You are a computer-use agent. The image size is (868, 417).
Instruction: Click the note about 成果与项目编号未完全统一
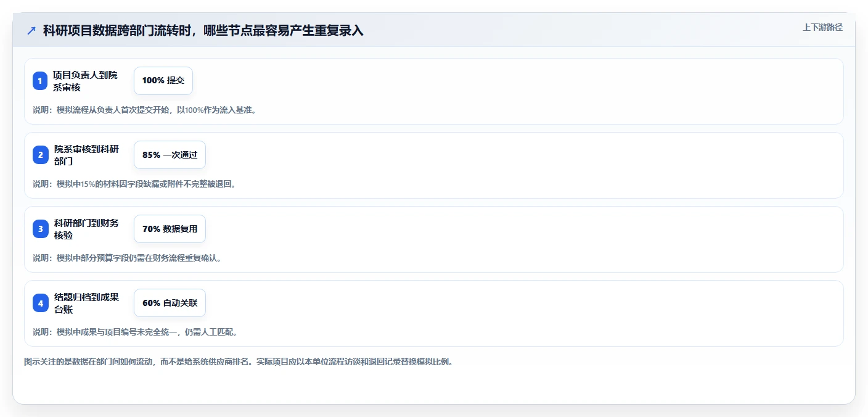click(135, 332)
